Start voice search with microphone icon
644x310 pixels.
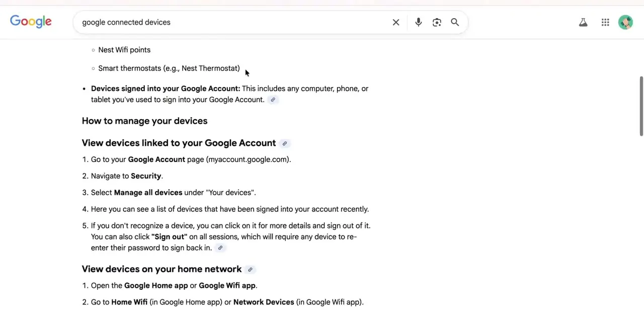tap(418, 22)
